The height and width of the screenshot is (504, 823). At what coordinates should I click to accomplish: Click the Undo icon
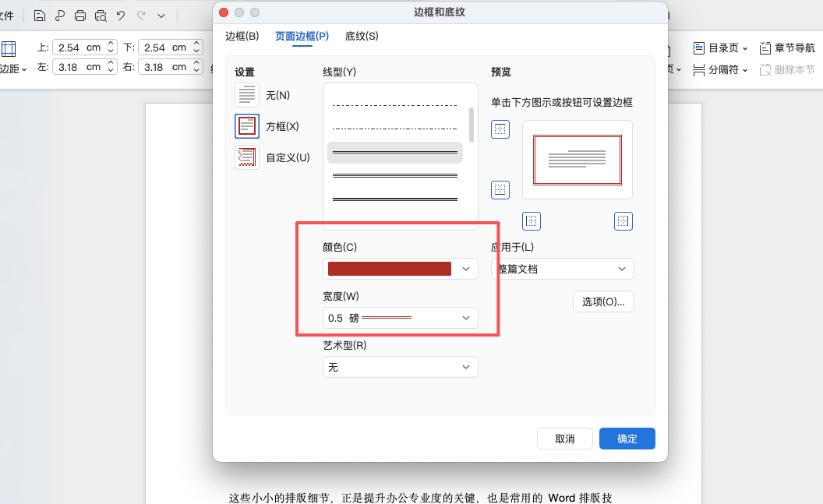122,15
